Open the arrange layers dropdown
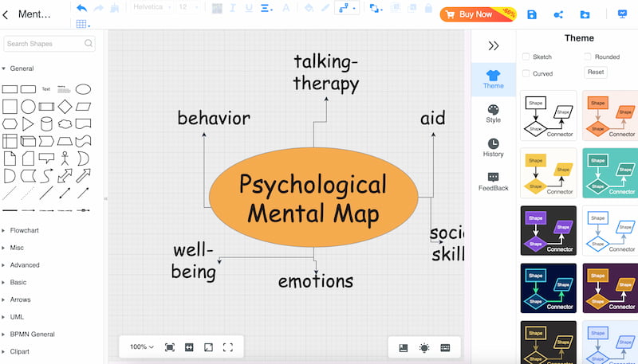638x364 pixels. pyautogui.click(x=376, y=8)
